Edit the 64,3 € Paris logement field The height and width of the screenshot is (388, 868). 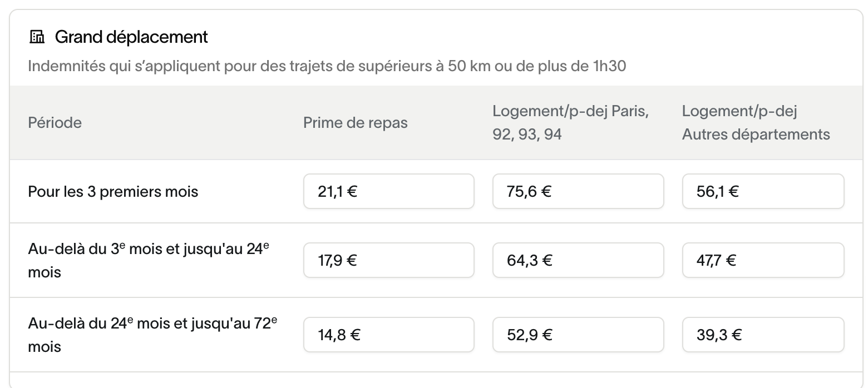pyautogui.click(x=578, y=260)
